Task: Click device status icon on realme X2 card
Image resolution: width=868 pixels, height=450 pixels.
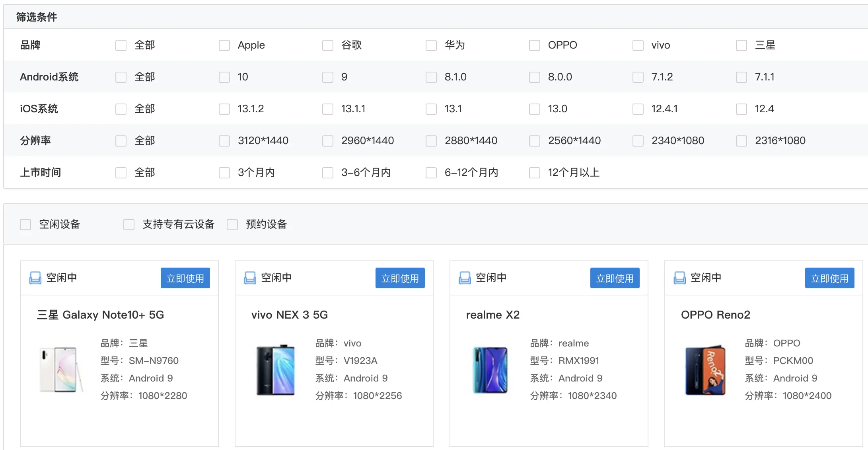Action: (x=465, y=278)
